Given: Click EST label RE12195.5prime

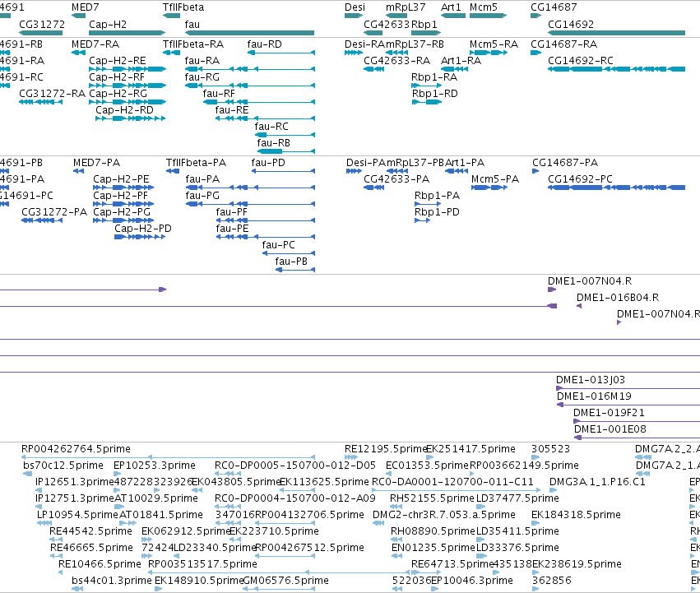Looking at the screenshot, I should (386, 449).
